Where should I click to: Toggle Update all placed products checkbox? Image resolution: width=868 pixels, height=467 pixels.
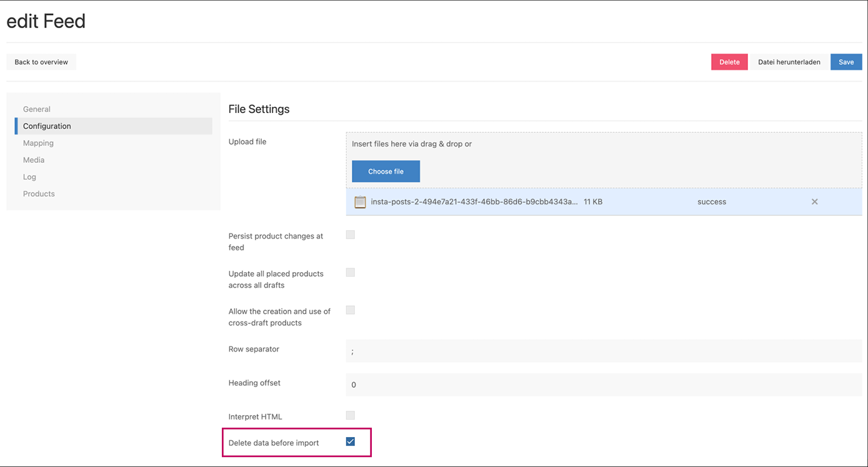click(x=351, y=272)
